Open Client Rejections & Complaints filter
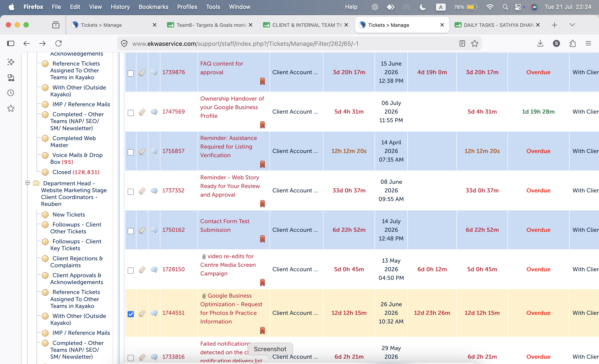Image resolution: width=599 pixels, height=364 pixels. coord(77,262)
